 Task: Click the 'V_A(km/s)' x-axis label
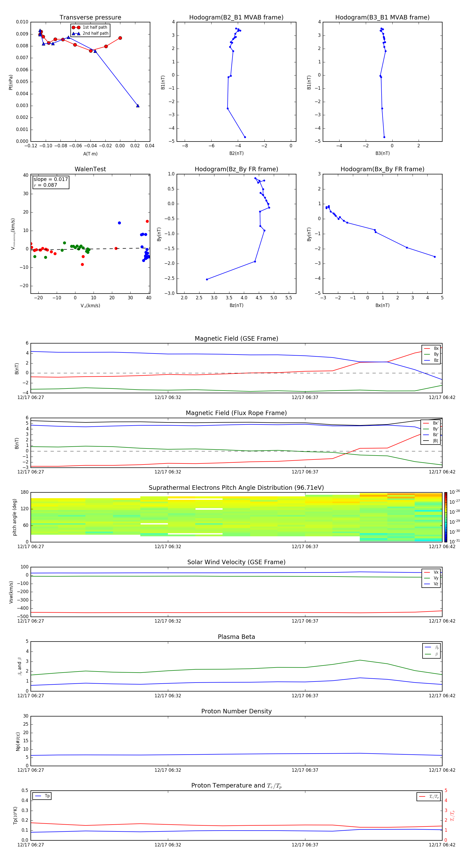[x=90, y=306]
